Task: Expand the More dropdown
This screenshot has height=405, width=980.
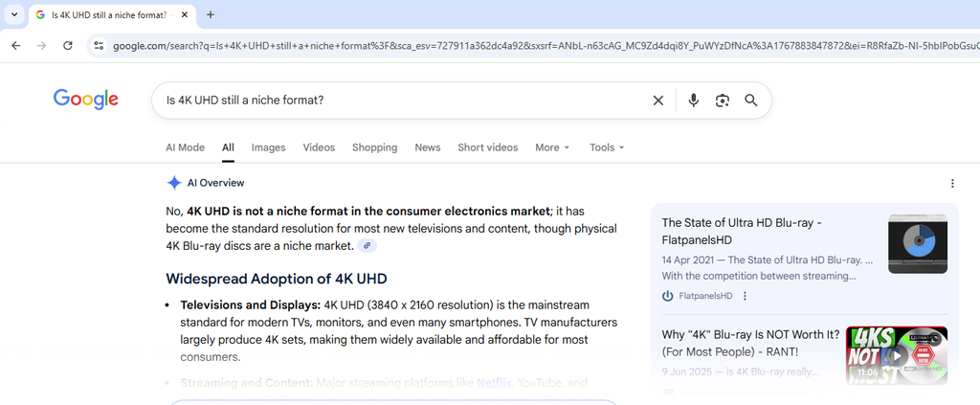Action: (552, 147)
